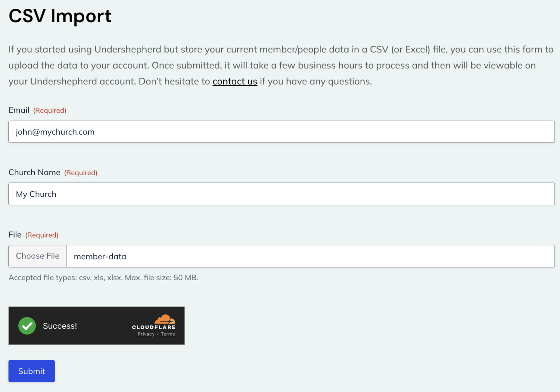560x392 pixels.
Task: Click the CLOUDFLARE wordmark in the widget
Action: [154, 327]
